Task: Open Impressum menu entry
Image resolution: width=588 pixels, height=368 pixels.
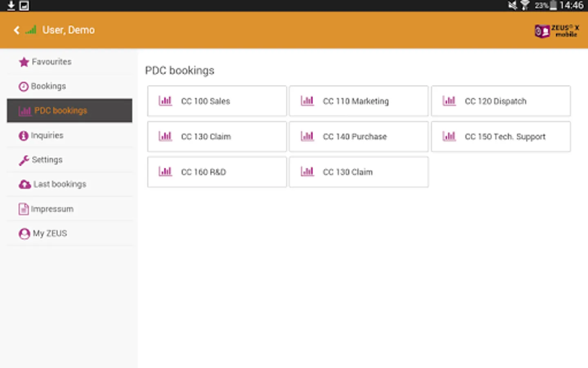Action: tap(70, 209)
